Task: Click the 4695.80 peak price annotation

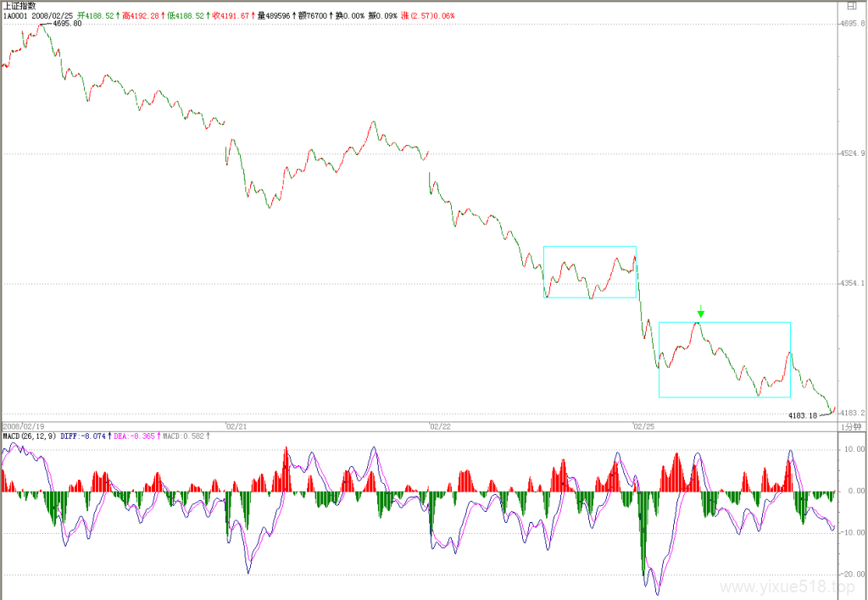Action: (67, 24)
